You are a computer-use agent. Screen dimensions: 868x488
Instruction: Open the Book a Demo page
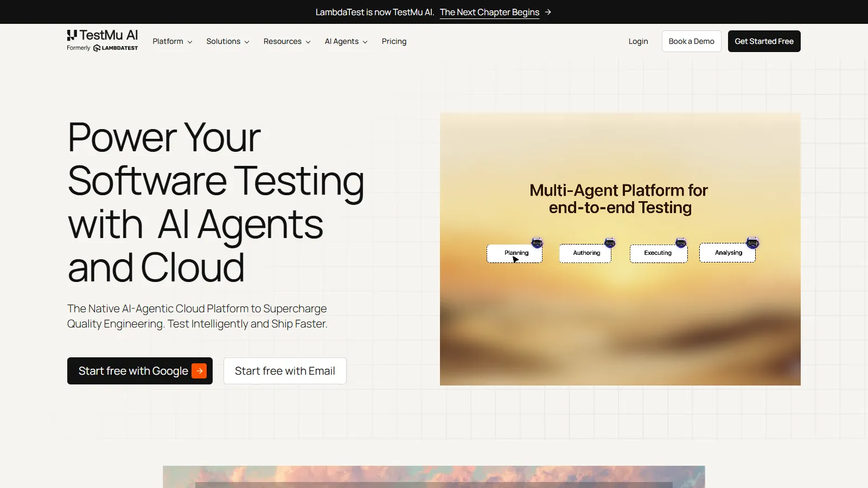pos(691,41)
